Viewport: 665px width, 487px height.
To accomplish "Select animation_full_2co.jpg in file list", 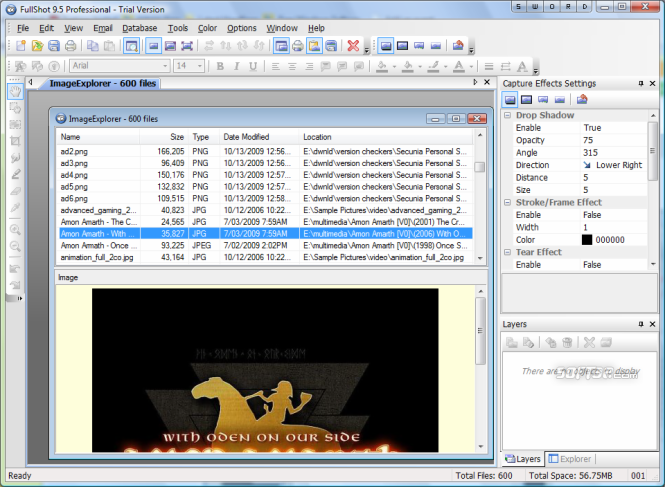I will coord(265,257).
